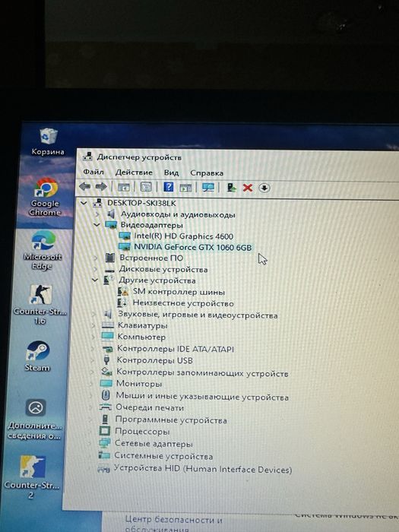This screenshot has height=532, width=399.
Task: Expand the Мониторы chevron
Action: click(x=91, y=384)
